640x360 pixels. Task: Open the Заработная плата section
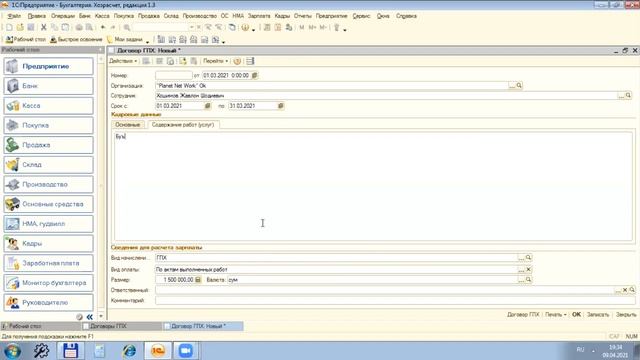point(49,263)
